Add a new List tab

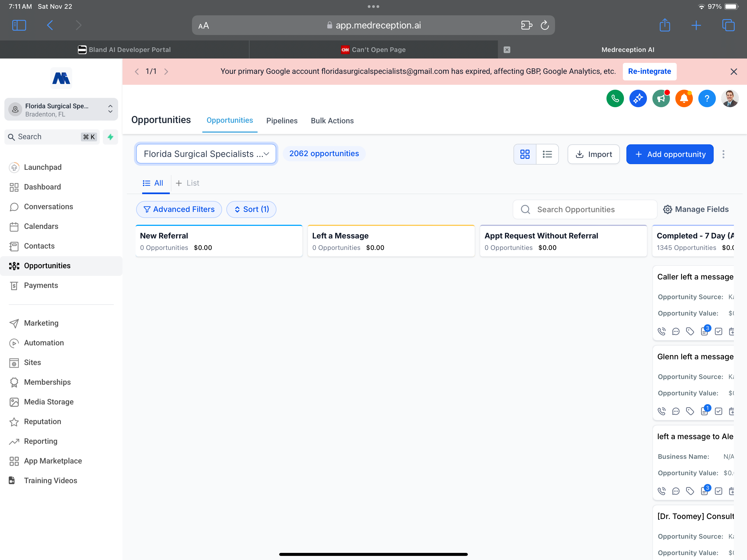pyautogui.click(x=188, y=183)
